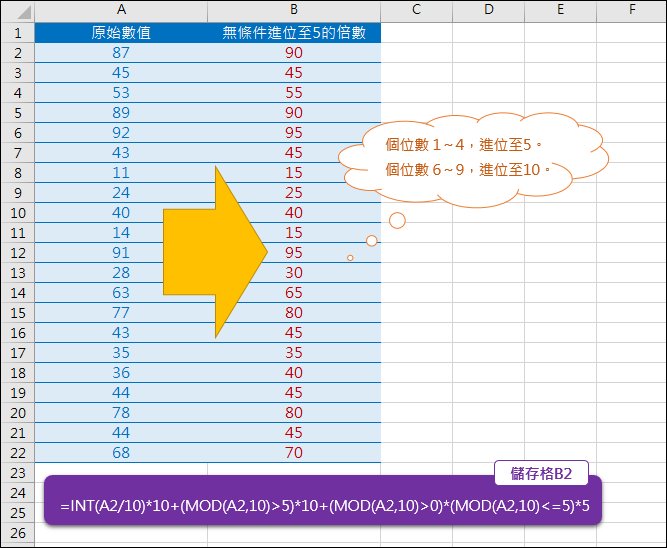This screenshot has height=548, width=667.
Task: Click callout text 個位數 1～4，進位至5
Action: click(464, 145)
